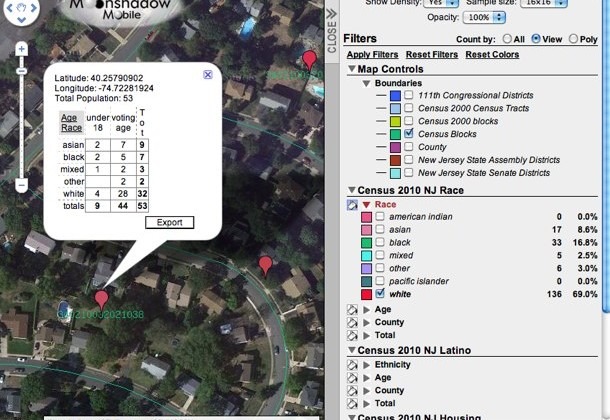Collapse the Census 2010 NJ Race section

pyautogui.click(x=352, y=190)
